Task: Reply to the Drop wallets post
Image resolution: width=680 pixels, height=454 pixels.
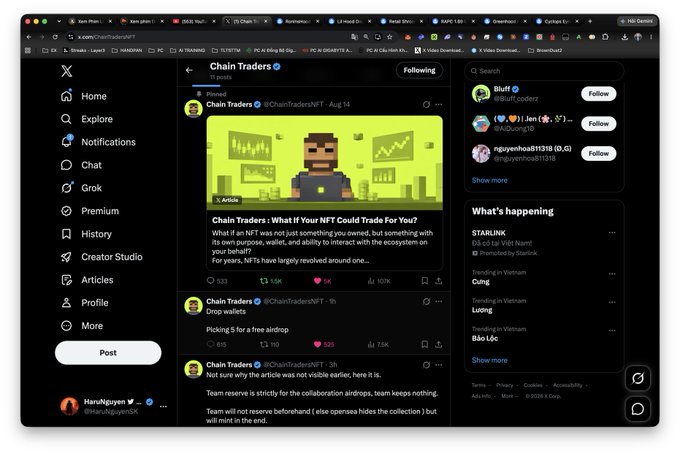Action: click(216, 344)
